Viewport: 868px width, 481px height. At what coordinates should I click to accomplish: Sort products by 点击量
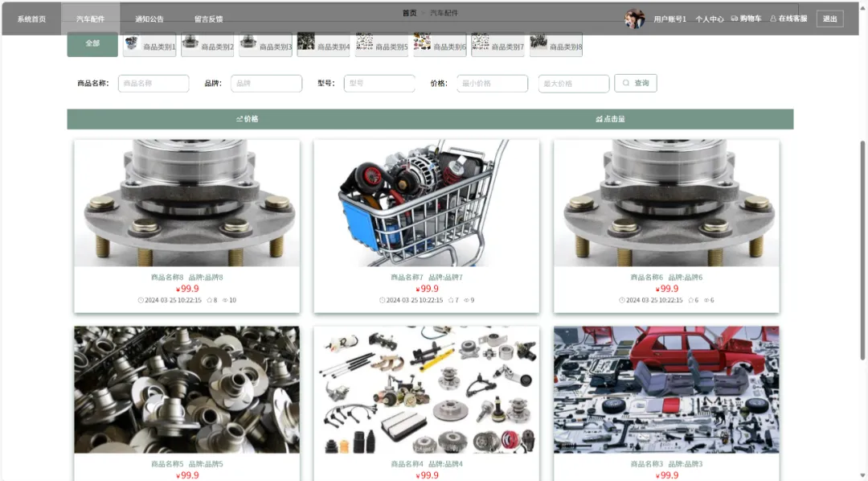tap(611, 119)
